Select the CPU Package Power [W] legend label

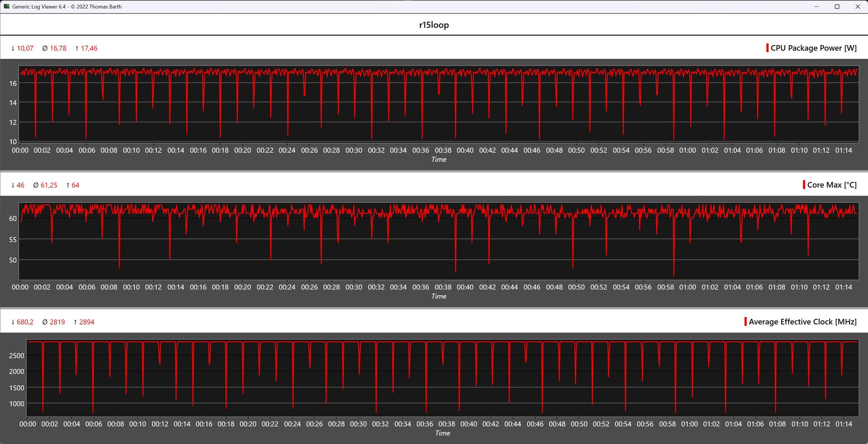[813, 48]
